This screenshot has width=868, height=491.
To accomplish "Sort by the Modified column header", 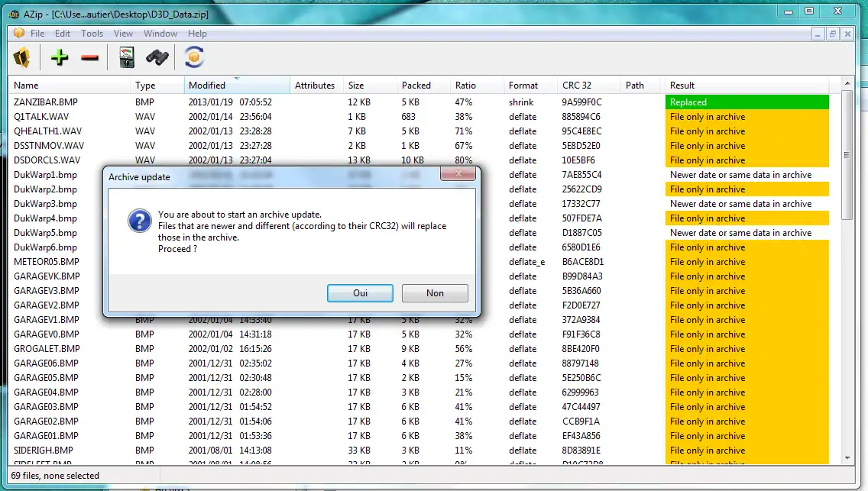I will [x=207, y=86].
